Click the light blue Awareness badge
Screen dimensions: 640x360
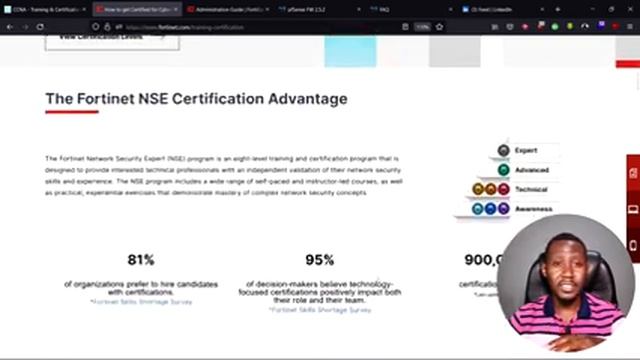click(x=477, y=209)
